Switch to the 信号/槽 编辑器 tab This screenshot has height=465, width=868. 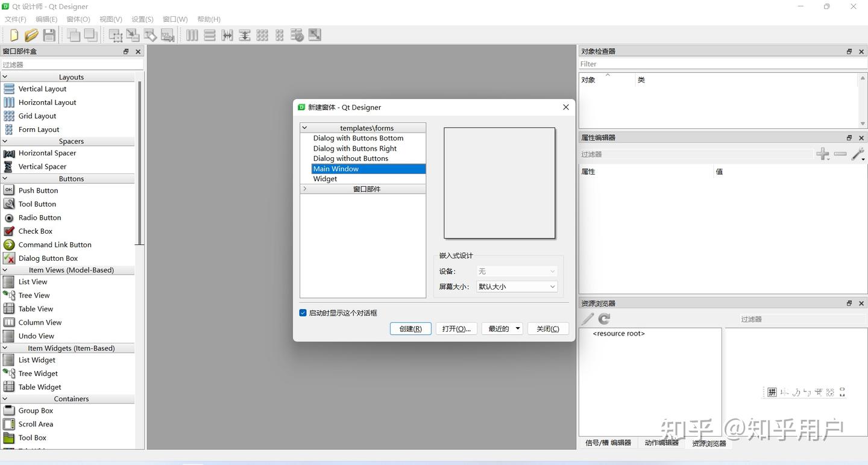click(608, 443)
